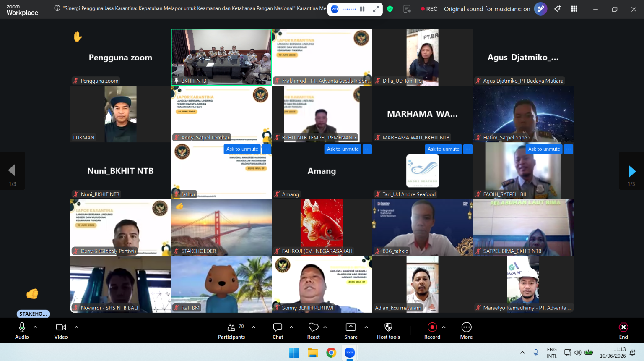Open the meeting information icon
Image resolution: width=644 pixels, height=361 pixels.
(x=57, y=8)
